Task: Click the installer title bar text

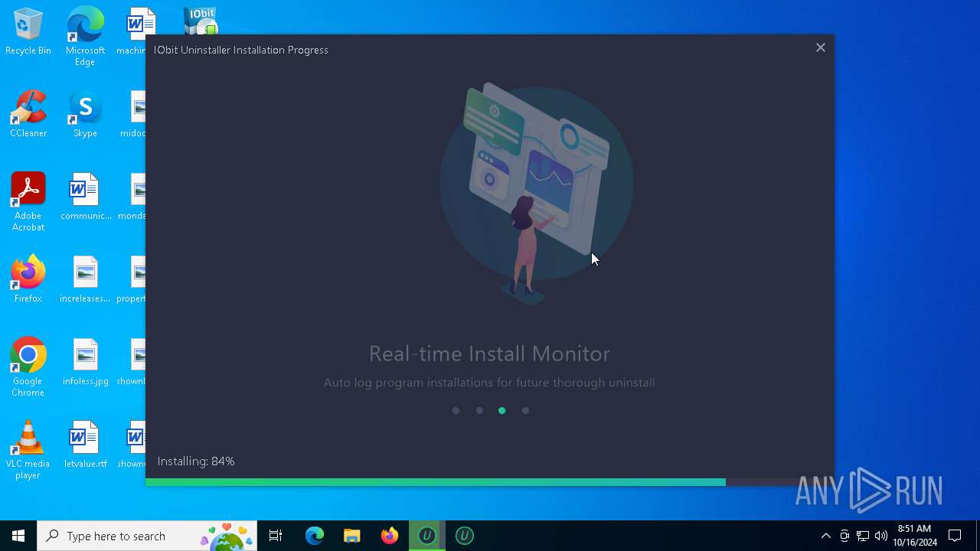Action: (x=241, y=50)
